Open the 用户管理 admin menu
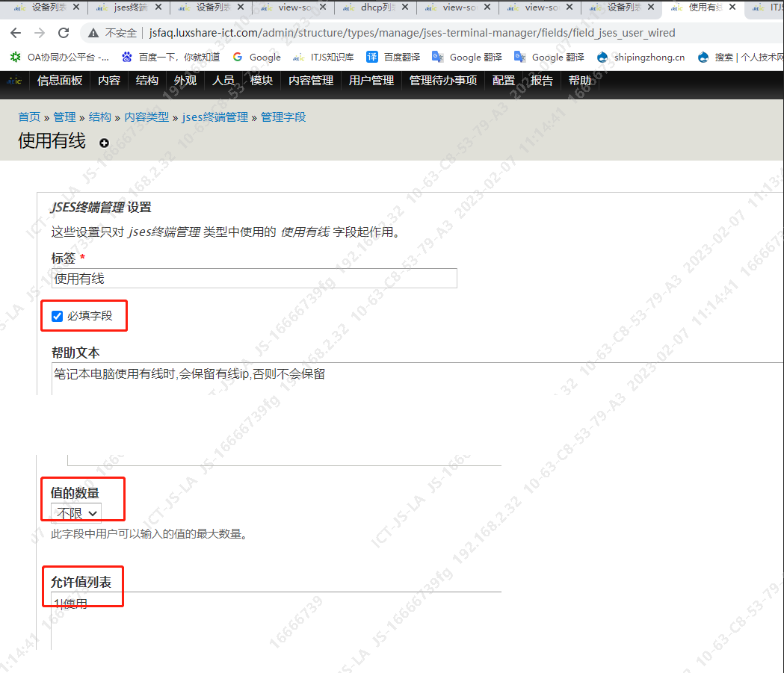The image size is (784, 673). pyautogui.click(x=371, y=81)
